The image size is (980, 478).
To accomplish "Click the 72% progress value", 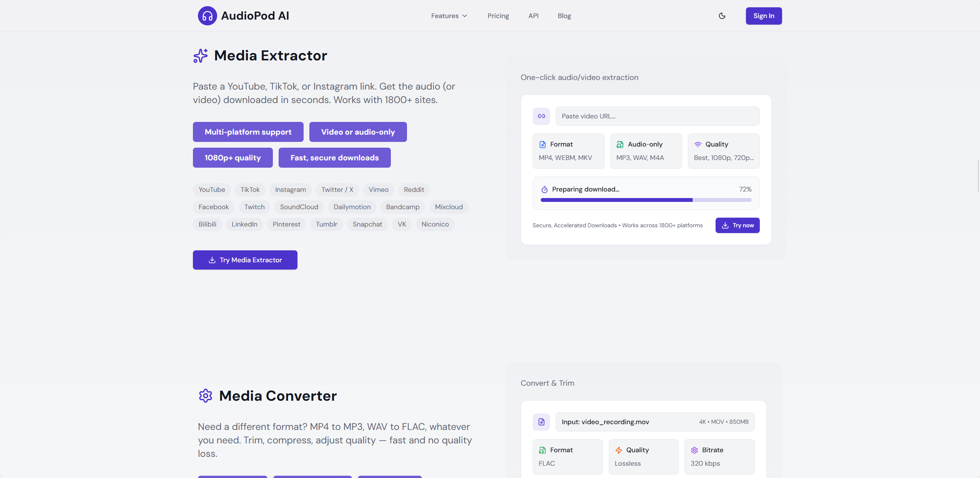I will [x=745, y=189].
